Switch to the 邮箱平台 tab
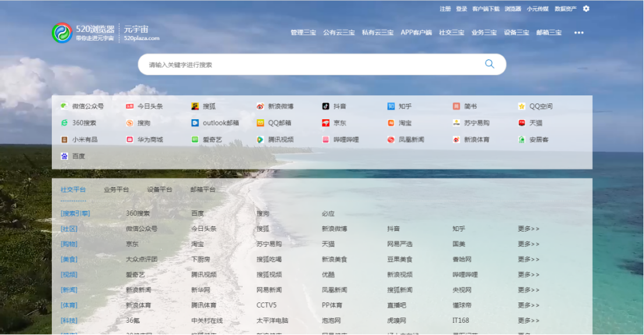This screenshot has height=335, width=644. coord(203,190)
